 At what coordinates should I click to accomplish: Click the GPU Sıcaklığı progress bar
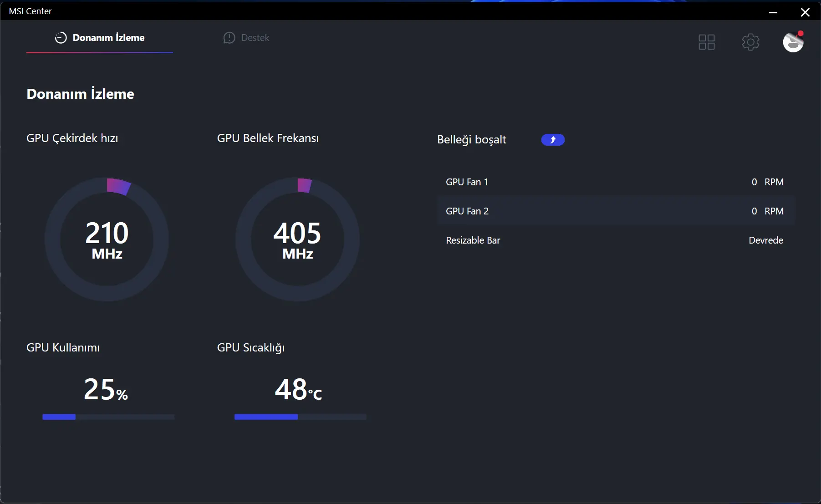pos(300,417)
